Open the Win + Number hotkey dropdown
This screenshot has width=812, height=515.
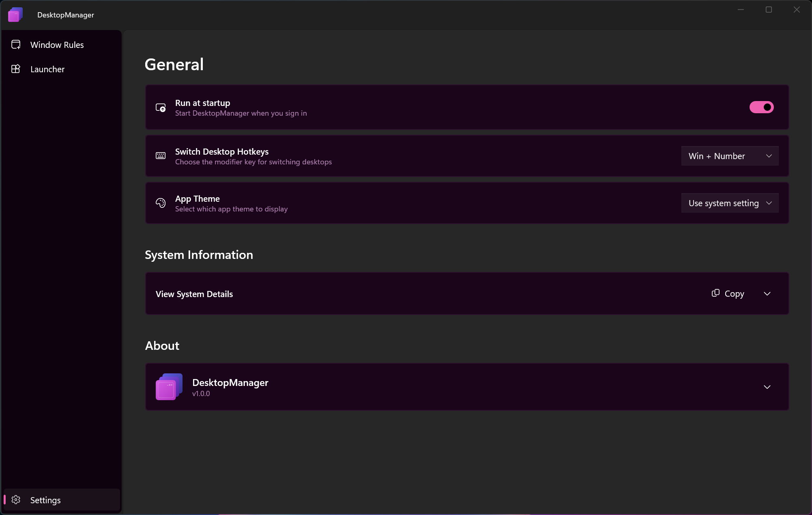(730, 156)
